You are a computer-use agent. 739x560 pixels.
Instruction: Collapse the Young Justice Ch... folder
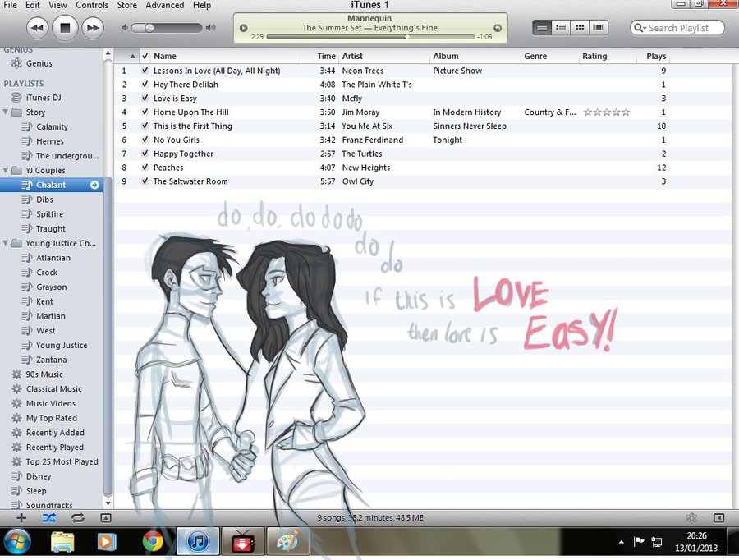6,243
